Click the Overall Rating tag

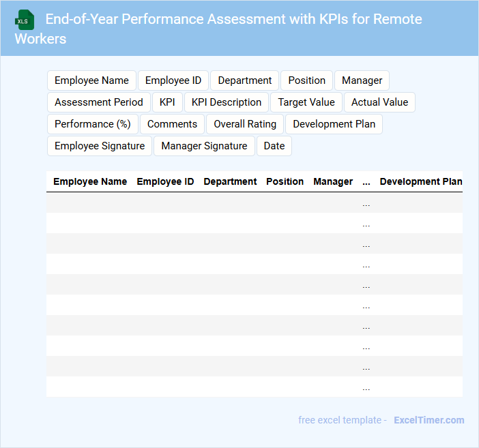pyautogui.click(x=245, y=124)
